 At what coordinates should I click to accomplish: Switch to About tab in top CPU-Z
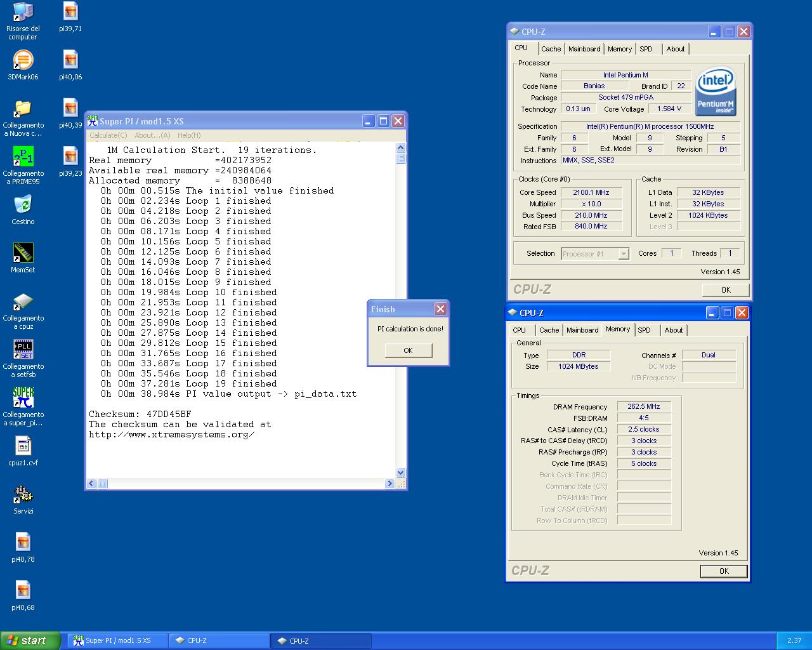(x=676, y=49)
